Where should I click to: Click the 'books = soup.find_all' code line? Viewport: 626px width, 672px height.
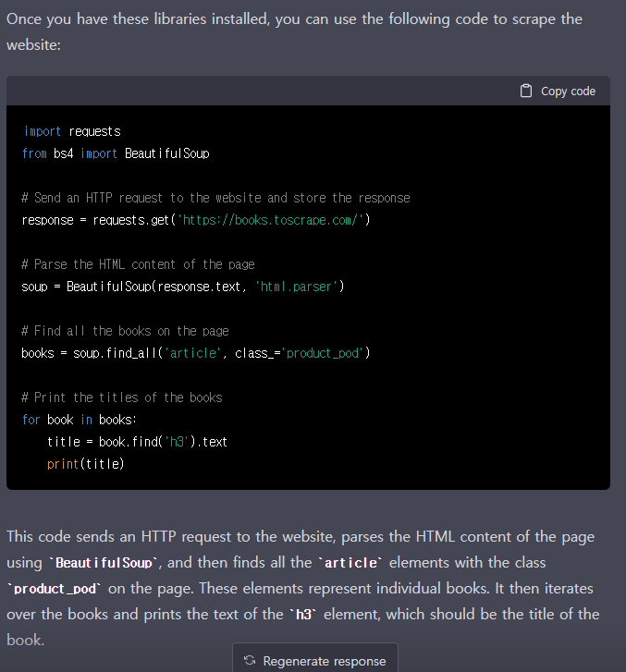pos(195,353)
